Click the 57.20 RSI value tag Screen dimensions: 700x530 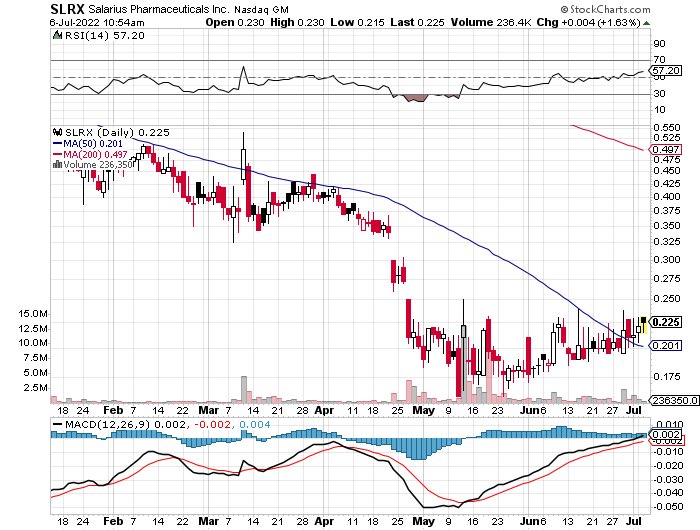pos(666,71)
